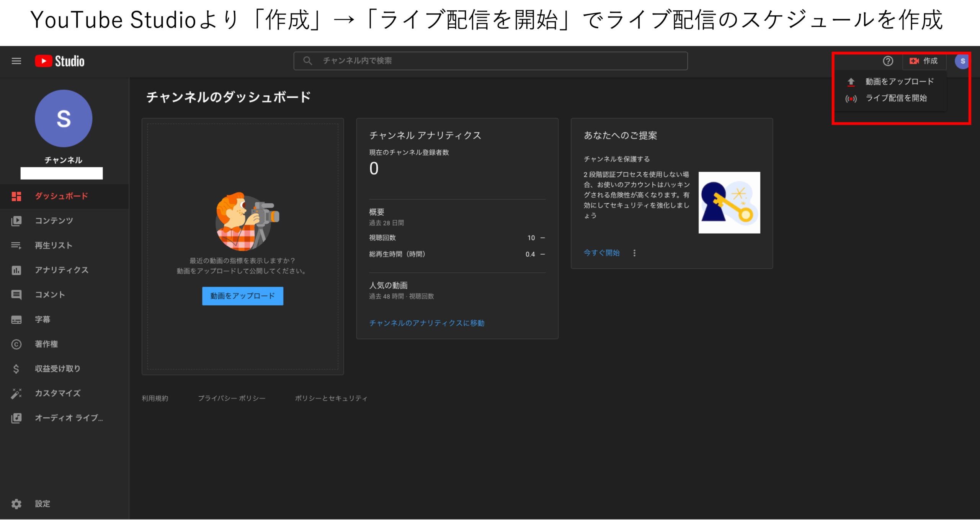Collapse the sidebar with the hamburger icon
Image resolution: width=980 pixels, height=520 pixels.
coord(16,61)
